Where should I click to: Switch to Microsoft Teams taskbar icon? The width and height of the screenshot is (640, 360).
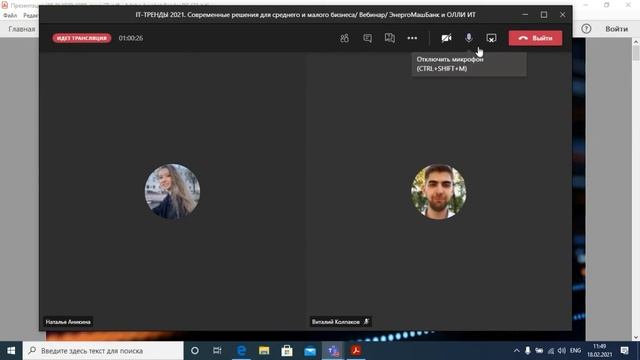(x=333, y=351)
